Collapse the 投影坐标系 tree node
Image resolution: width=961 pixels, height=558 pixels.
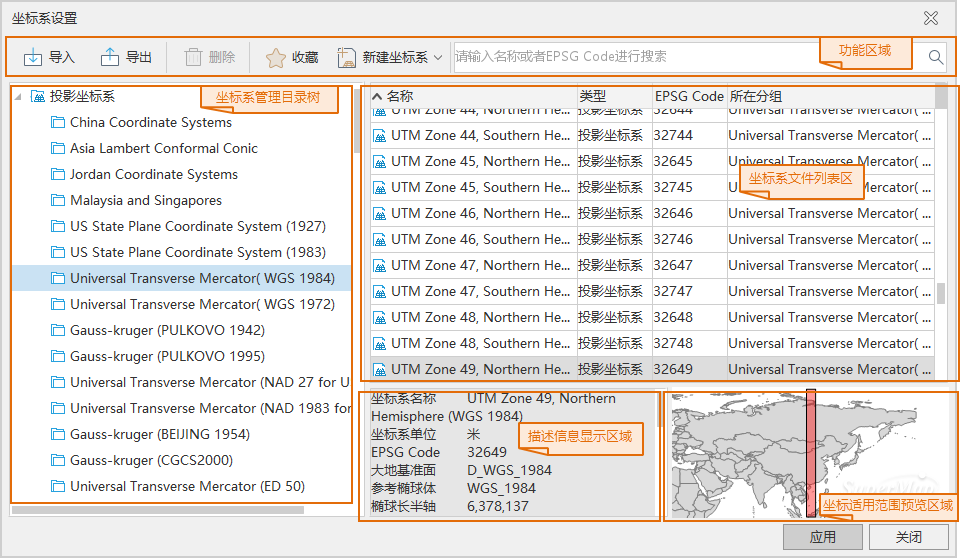pyautogui.click(x=17, y=97)
